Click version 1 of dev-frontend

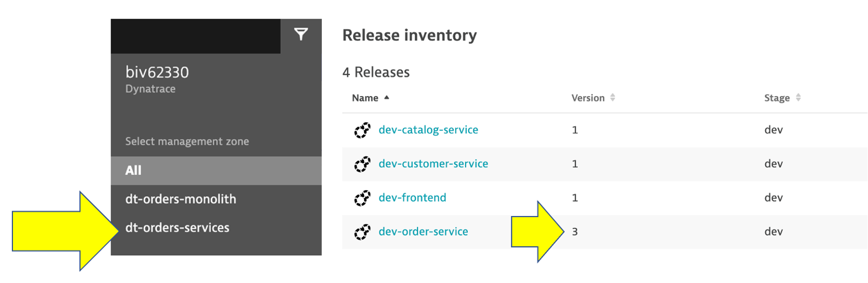pos(575,198)
